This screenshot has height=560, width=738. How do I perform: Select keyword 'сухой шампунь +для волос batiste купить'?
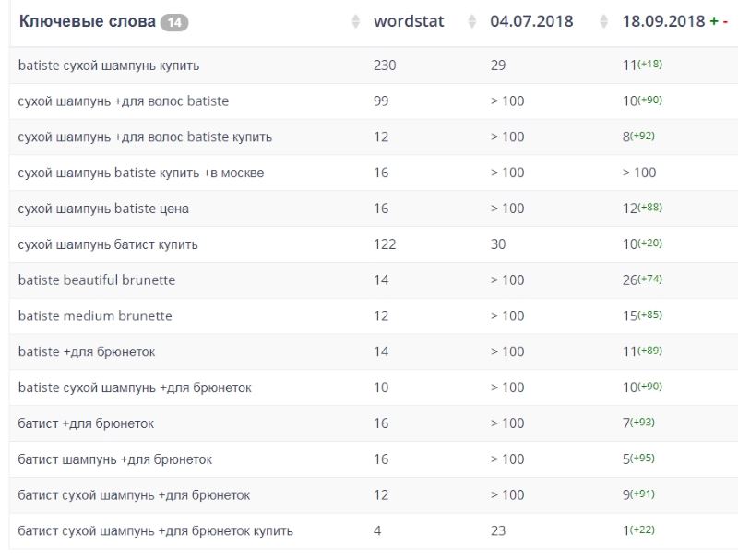pyautogui.click(x=145, y=137)
